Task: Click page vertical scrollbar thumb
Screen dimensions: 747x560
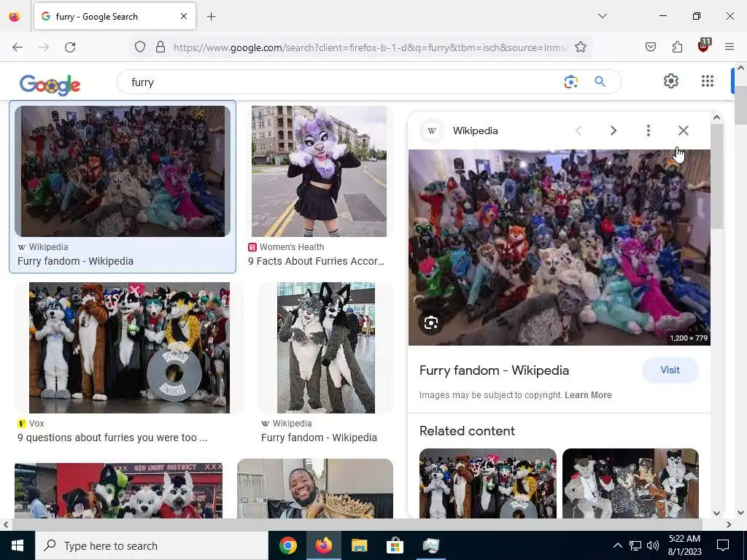Action: [x=741, y=106]
